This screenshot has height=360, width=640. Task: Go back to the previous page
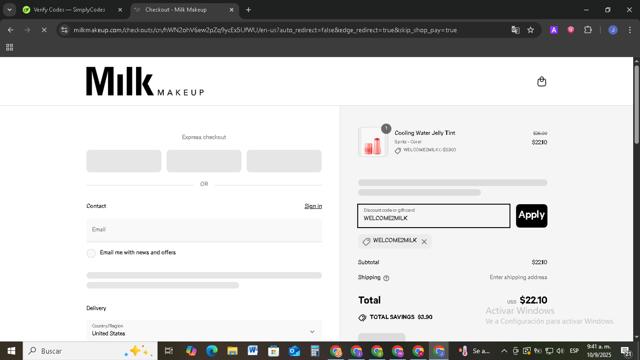pos(11,30)
